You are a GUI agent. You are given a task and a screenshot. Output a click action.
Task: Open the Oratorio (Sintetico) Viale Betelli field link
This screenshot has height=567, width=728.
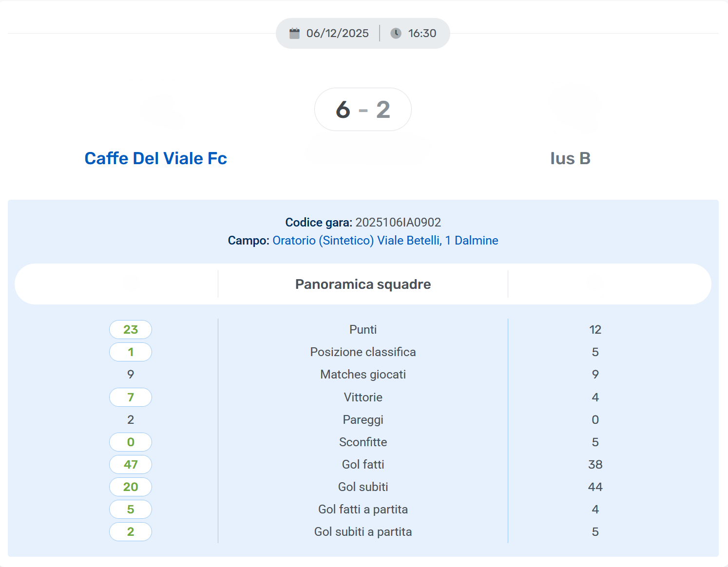[385, 241]
